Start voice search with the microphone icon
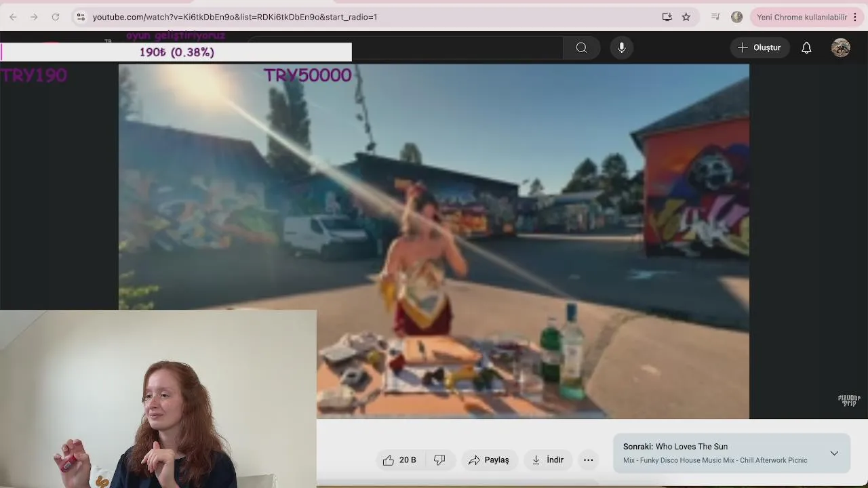Image resolution: width=868 pixels, height=488 pixels. point(622,47)
